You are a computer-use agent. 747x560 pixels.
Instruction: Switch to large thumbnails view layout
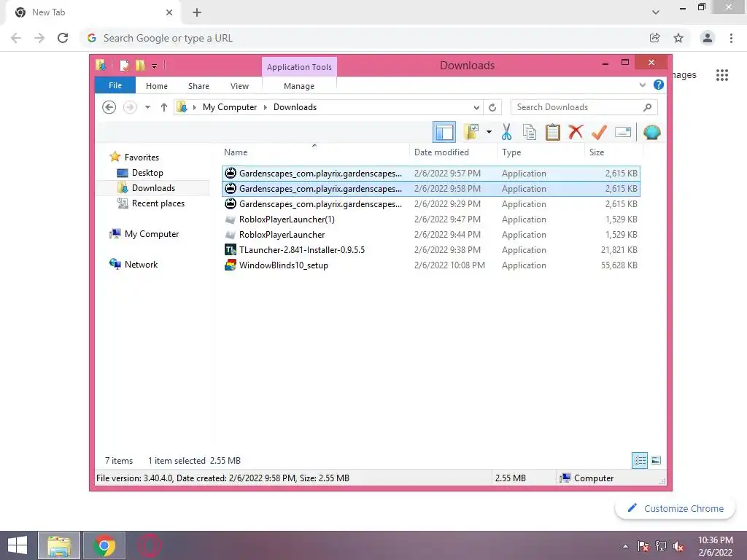(x=656, y=461)
